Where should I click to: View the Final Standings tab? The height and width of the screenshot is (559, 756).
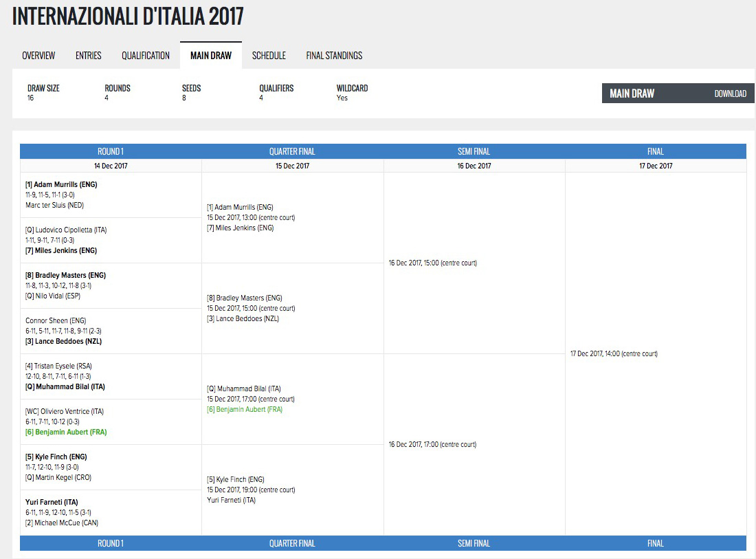[334, 56]
